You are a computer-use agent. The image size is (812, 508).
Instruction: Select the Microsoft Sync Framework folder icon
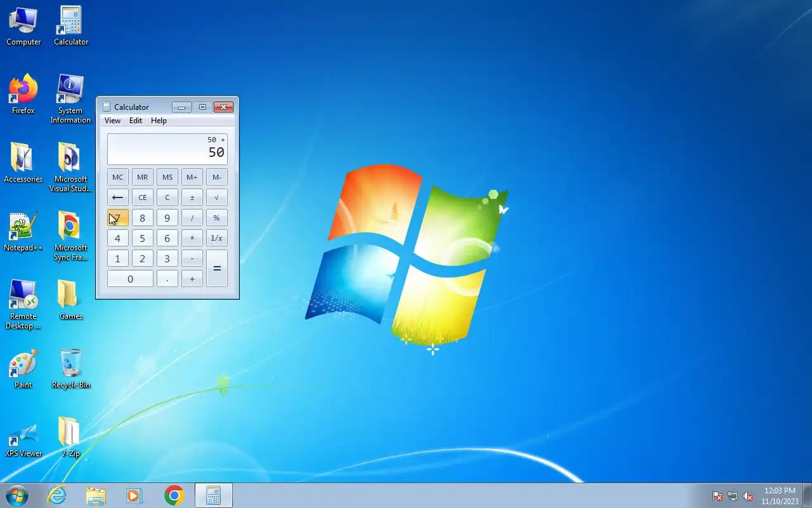click(70, 237)
